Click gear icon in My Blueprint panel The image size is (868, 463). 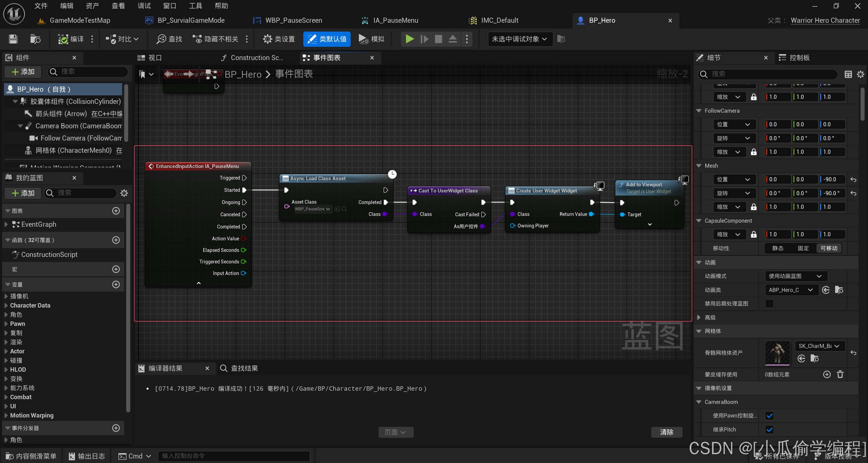click(124, 193)
